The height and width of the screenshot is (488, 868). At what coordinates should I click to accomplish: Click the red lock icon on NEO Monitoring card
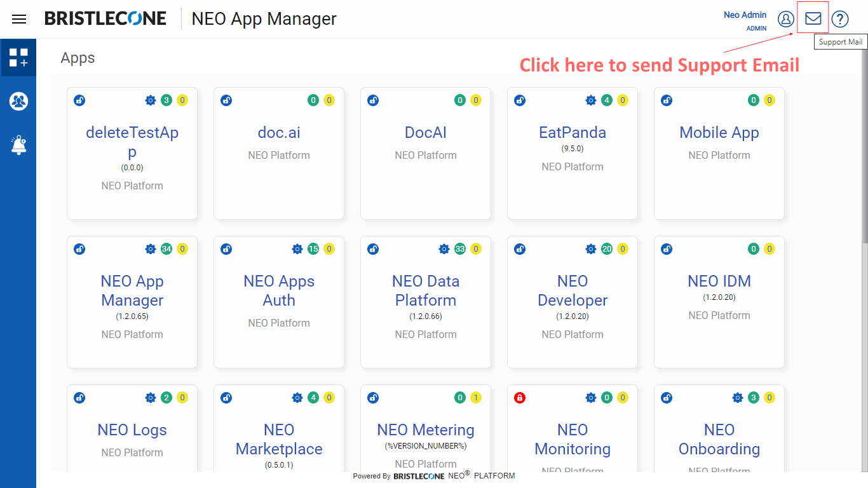(520, 398)
